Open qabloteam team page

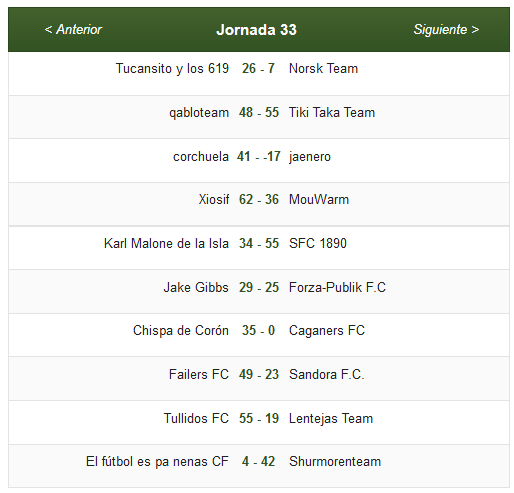tap(199, 113)
